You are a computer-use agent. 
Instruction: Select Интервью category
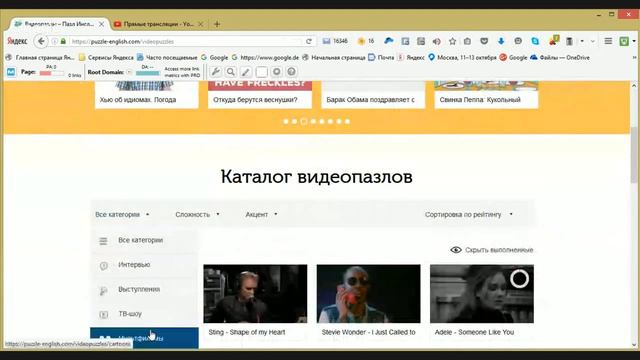tap(144, 265)
